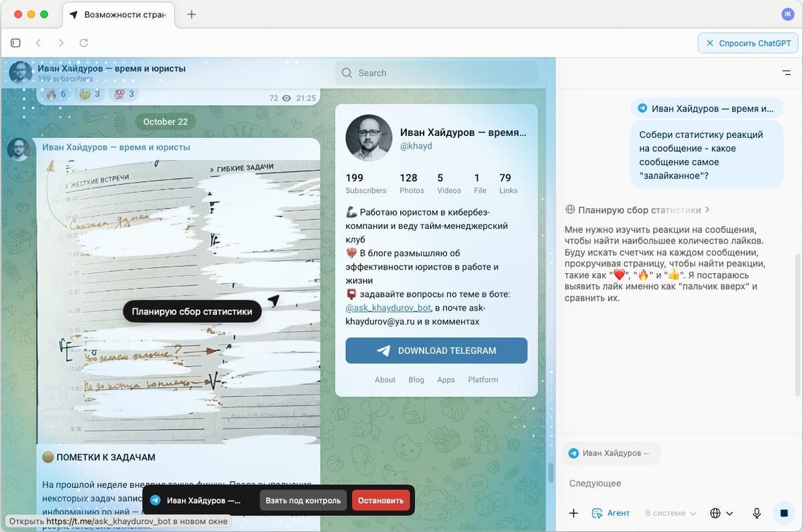Open the @ask_khaydurov_bot link
The width and height of the screenshot is (803, 532).
(x=388, y=308)
